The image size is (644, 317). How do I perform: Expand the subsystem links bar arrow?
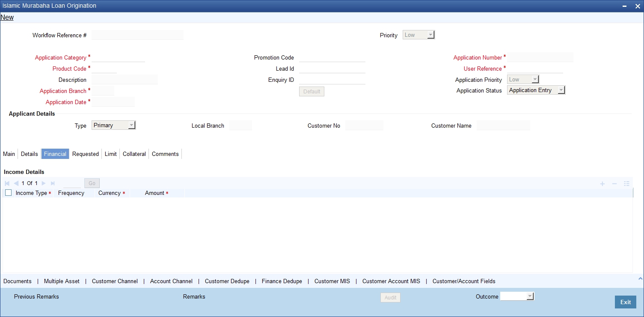641,279
